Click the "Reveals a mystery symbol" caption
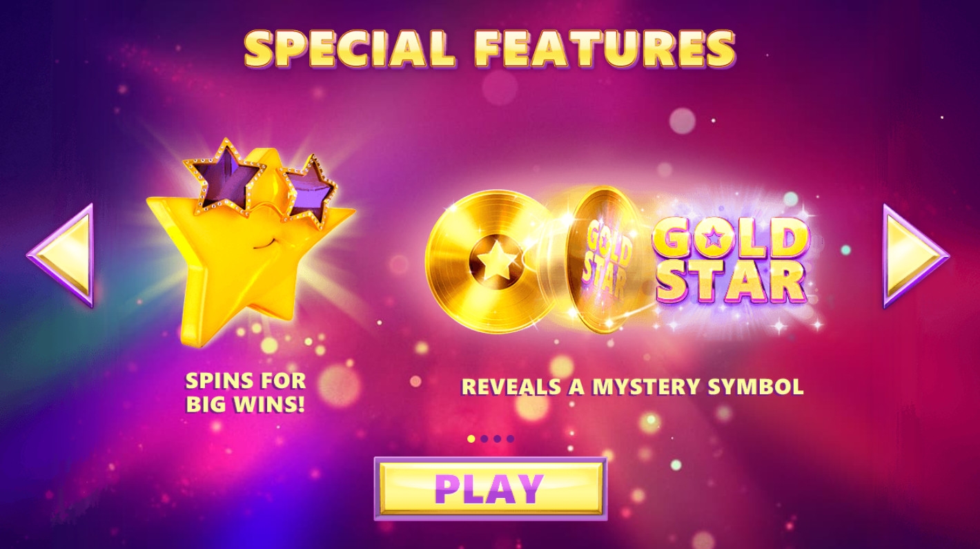Viewport: 980px width, 549px height. tap(633, 387)
